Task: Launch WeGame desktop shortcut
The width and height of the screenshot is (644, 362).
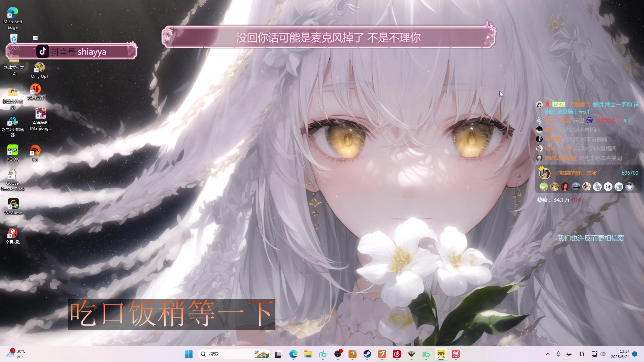Action: pyautogui.click(x=13, y=206)
